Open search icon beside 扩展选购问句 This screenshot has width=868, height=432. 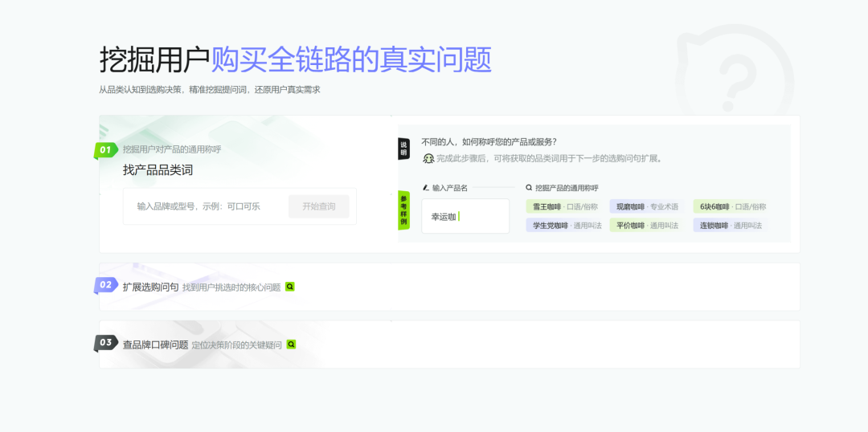coord(290,287)
